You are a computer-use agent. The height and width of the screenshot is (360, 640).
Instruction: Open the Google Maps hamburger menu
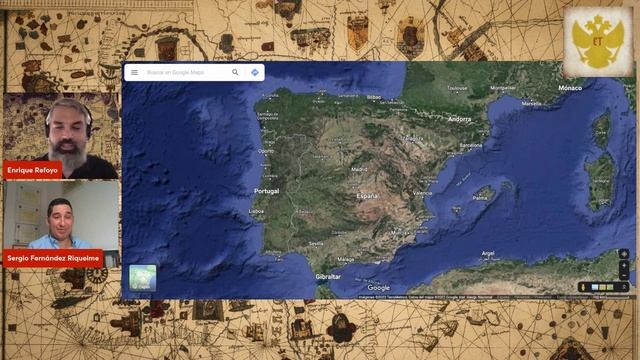click(134, 73)
